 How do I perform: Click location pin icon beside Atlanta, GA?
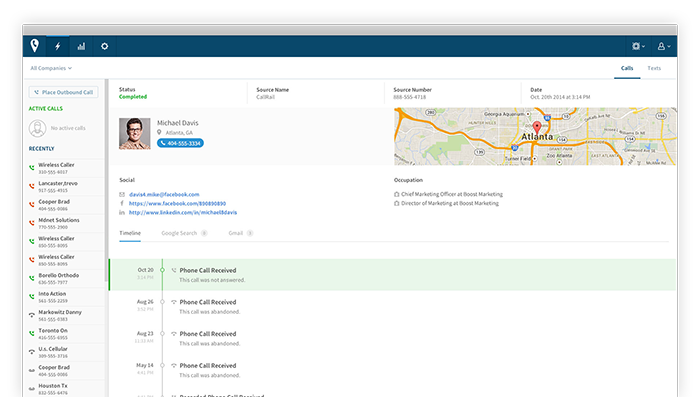159,132
